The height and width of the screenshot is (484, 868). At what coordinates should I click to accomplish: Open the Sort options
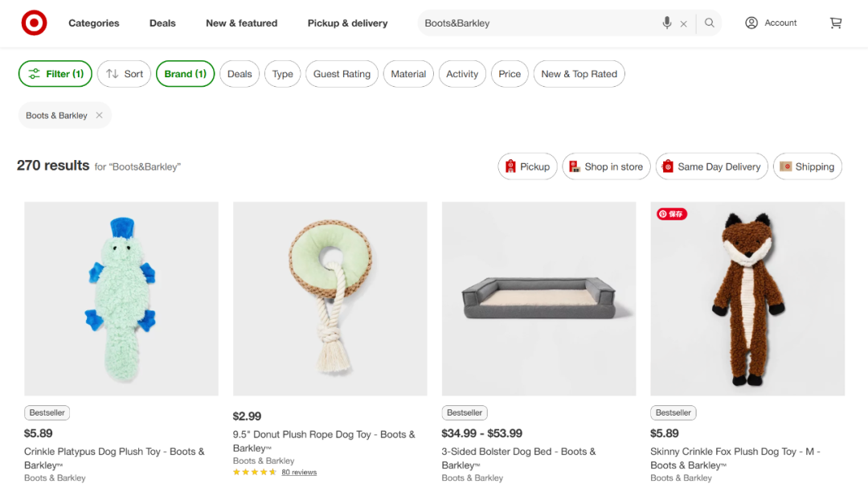pos(124,74)
